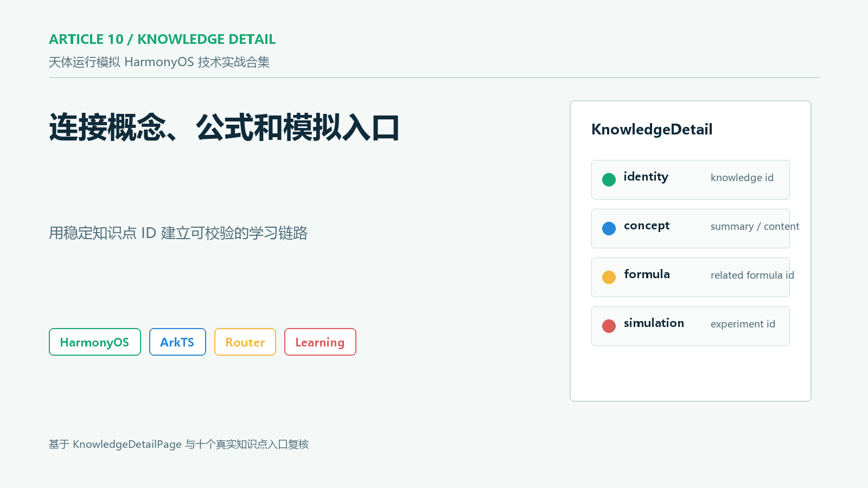The height and width of the screenshot is (488, 868).
Task: Click the 'ARTICLE 10 / KNOWLEDGE DETAIL' header
Action: pos(162,40)
